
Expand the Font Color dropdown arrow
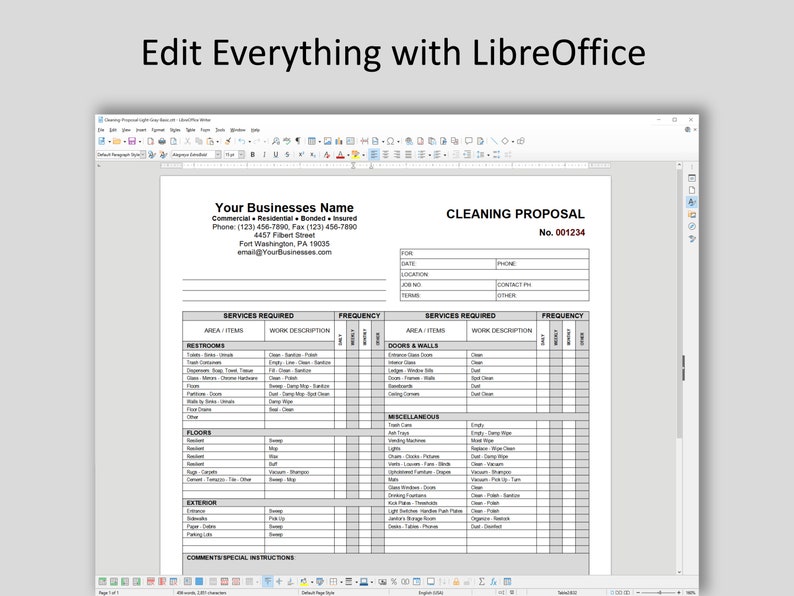coord(348,155)
